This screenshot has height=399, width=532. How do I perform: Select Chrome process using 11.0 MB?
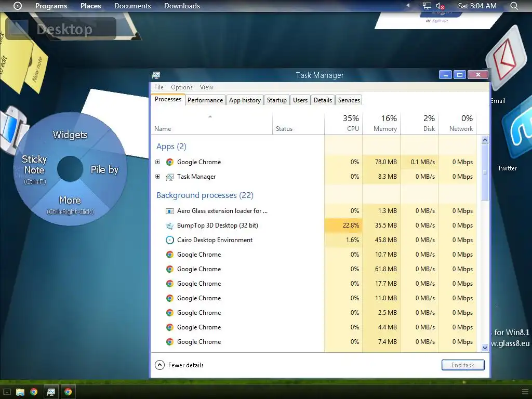(237, 298)
